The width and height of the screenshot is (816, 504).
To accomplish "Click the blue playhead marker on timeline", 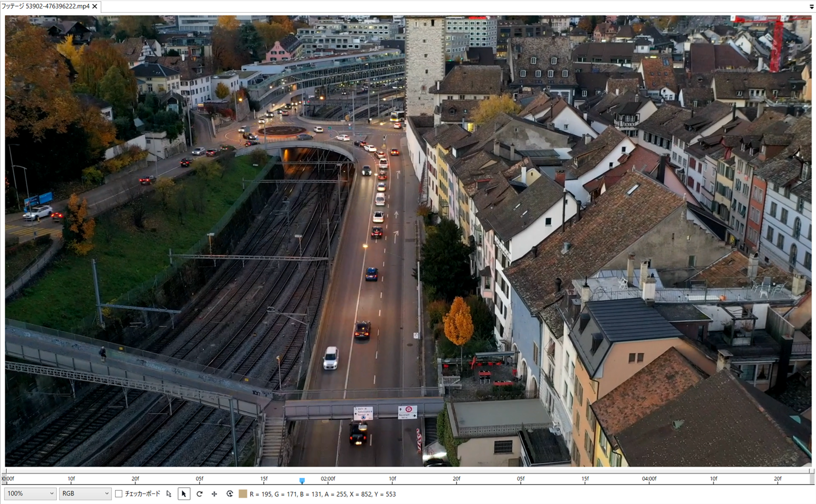I will [302, 480].
